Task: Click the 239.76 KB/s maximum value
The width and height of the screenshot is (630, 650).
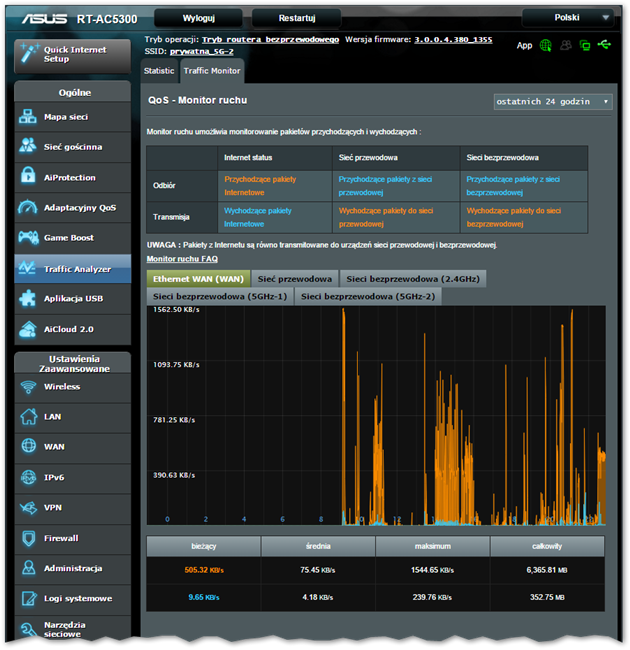Action: [x=432, y=597]
